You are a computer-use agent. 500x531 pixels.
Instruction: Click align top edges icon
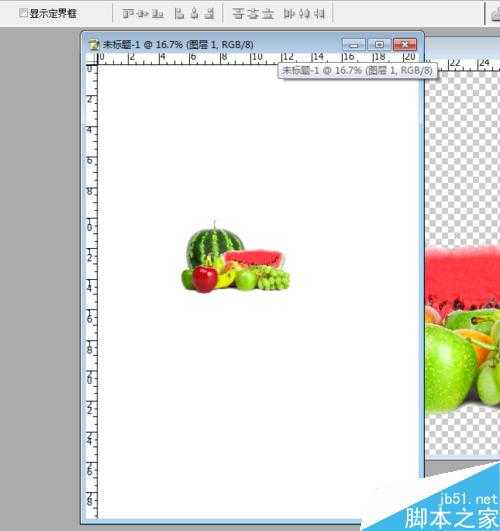pyautogui.click(x=128, y=14)
